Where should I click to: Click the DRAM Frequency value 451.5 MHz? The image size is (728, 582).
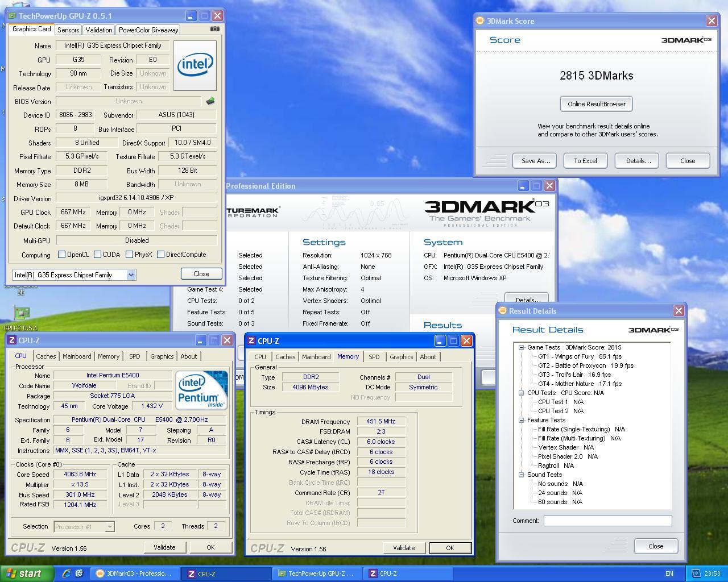381,422
